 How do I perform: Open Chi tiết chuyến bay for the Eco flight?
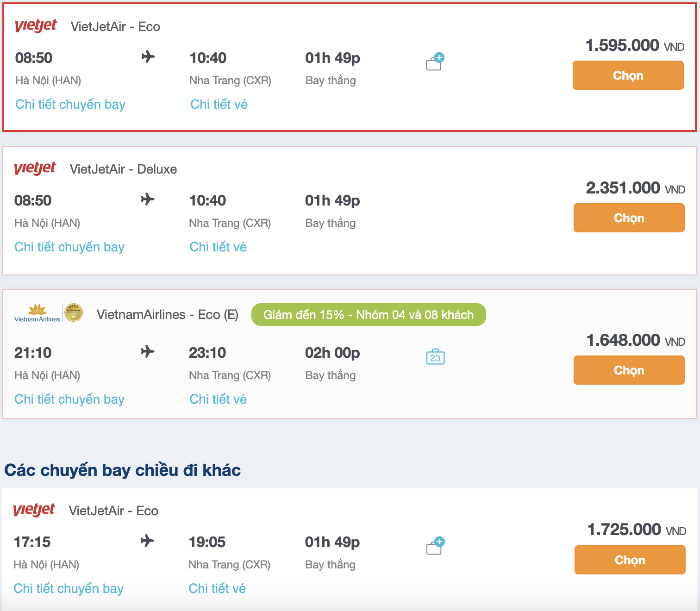pos(70,104)
